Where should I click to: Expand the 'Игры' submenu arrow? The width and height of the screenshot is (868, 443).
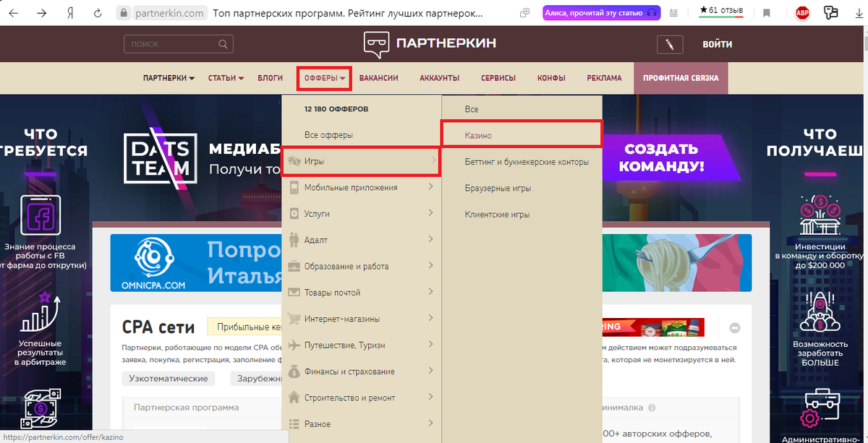coord(433,160)
